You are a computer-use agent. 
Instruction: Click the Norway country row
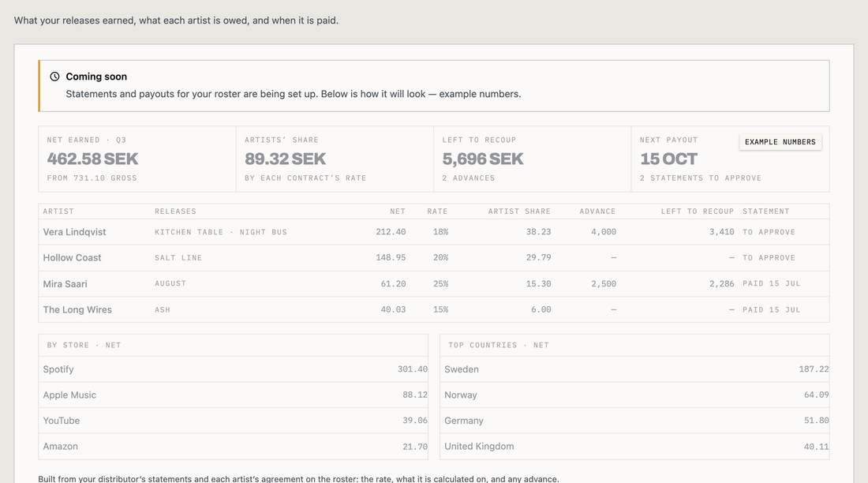pyautogui.click(x=634, y=395)
